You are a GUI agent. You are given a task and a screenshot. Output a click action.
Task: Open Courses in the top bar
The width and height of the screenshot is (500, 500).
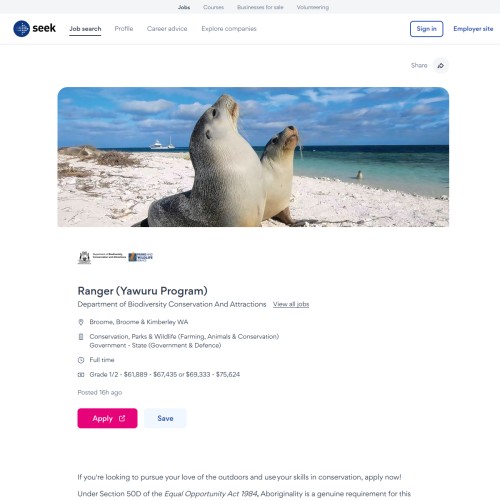(213, 7)
